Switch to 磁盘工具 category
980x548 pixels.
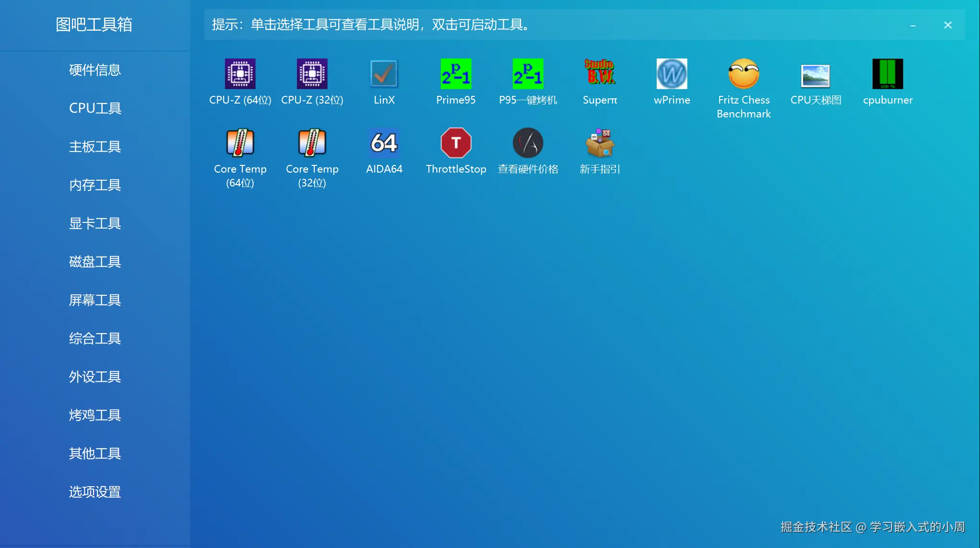tap(95, 262)
